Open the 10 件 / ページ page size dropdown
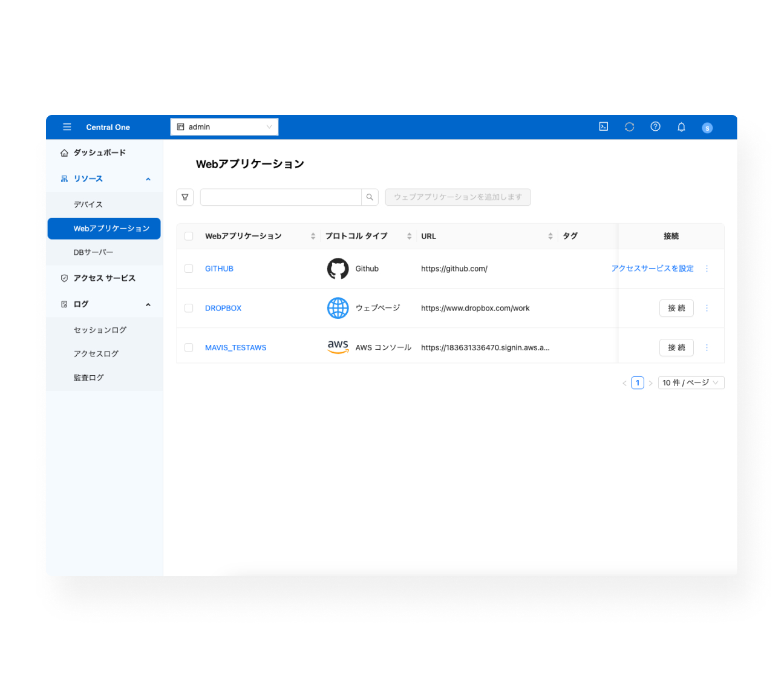This screenshot has width=784, height=691. pyautogui.click(x=690, y=383)
